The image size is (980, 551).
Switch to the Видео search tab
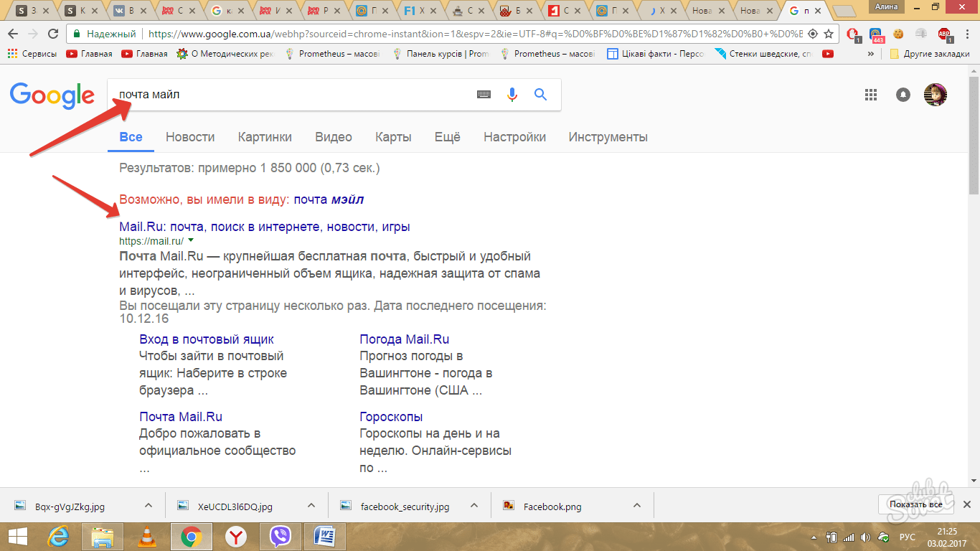tap(334, 137)
